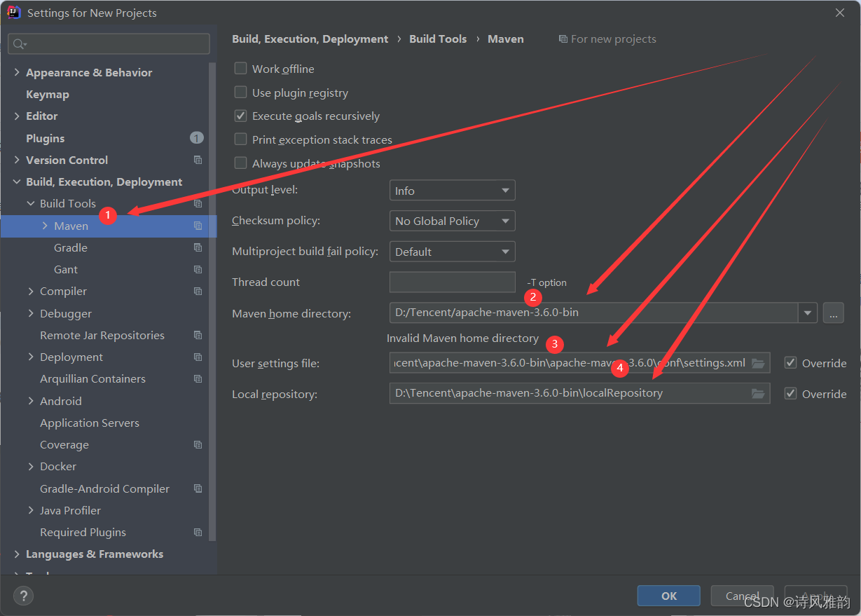The image size is (861, 616).
Task: Click the Cancel button
Action: pyautogui.click(x=743, y=596)
